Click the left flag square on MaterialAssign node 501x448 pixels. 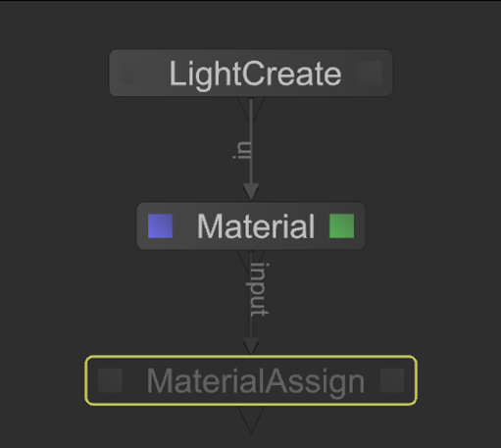click(110, 380)
